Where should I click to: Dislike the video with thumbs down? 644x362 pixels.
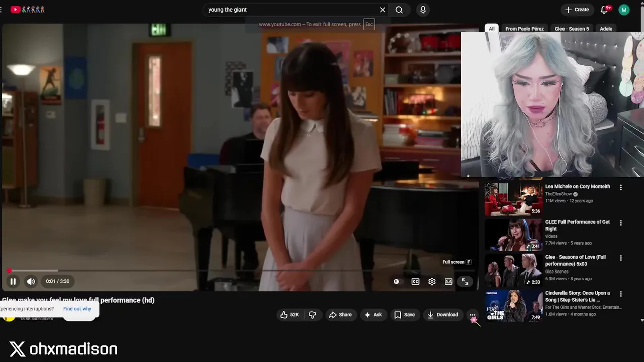pyautogui.click(x=312, y=315)
